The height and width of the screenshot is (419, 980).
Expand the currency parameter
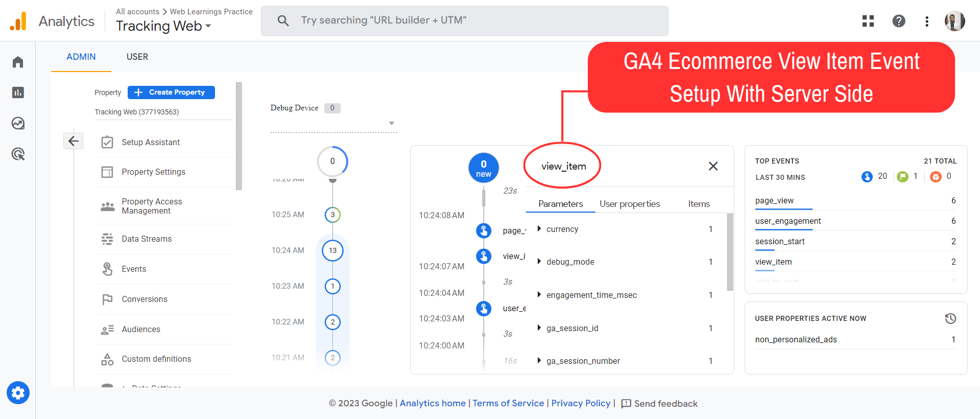[538, 229]
